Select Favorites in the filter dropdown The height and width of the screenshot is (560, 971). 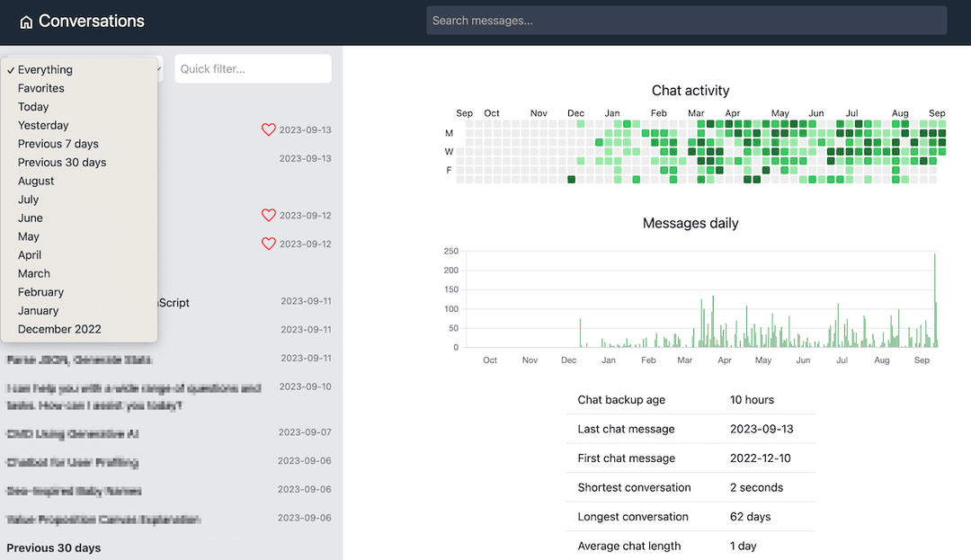(x=40, y=88)
